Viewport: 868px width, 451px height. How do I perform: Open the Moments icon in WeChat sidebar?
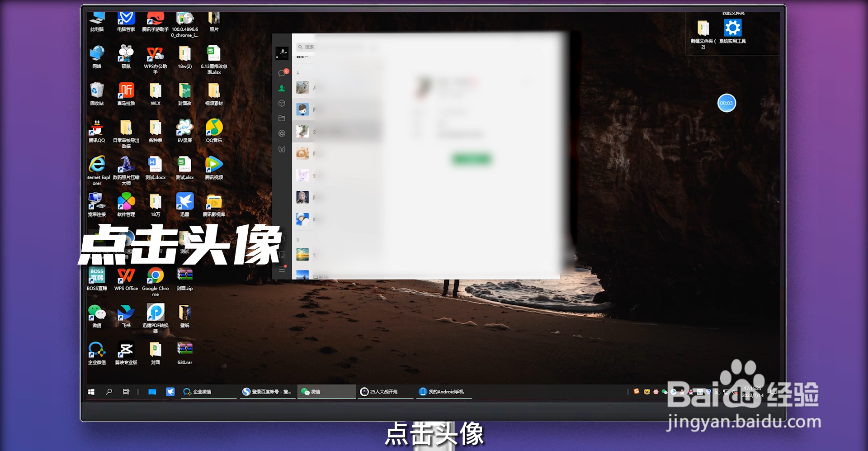(x=282, y=133)
